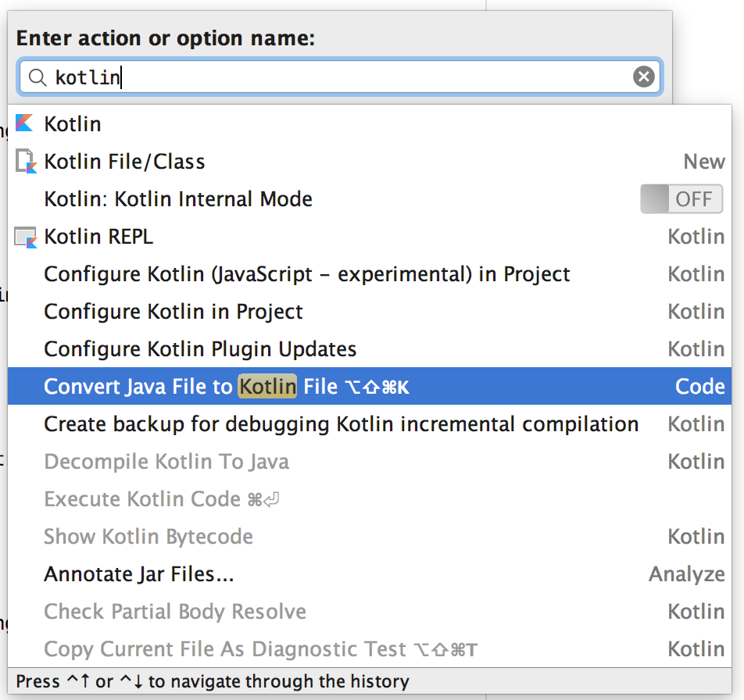The width and height of the screenshot is (744, 700).
Task: Choose Annotate Jar Files action
Action: click(x=139, y=574)
